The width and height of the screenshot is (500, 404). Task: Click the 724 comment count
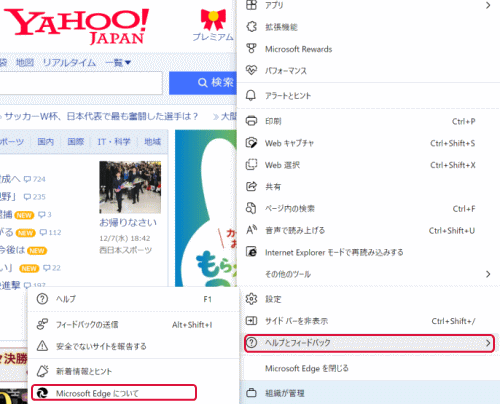coord(35,179)
